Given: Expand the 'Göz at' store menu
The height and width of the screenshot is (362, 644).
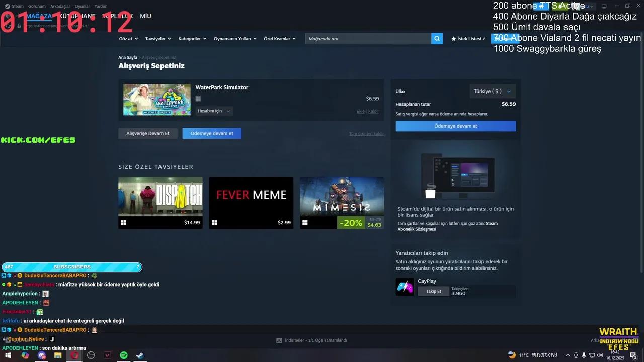Looking at the screenshot, I should point(128,39).
